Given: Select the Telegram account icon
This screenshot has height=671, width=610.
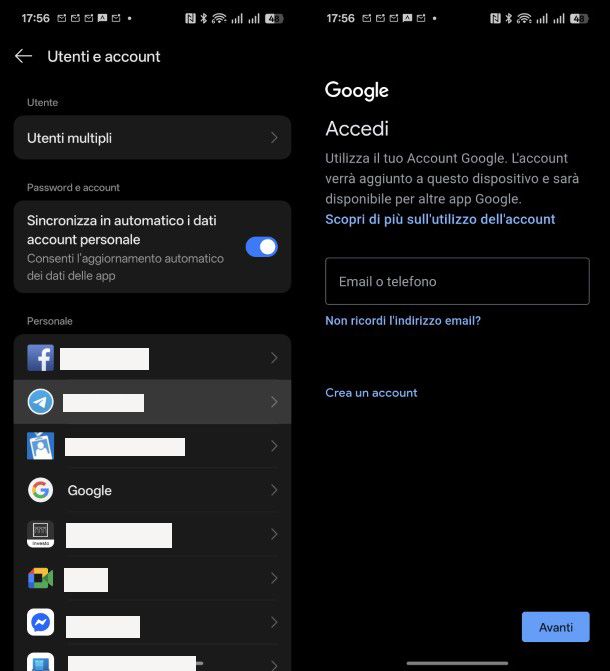Looking at the screenshot, I should [41, 402].
